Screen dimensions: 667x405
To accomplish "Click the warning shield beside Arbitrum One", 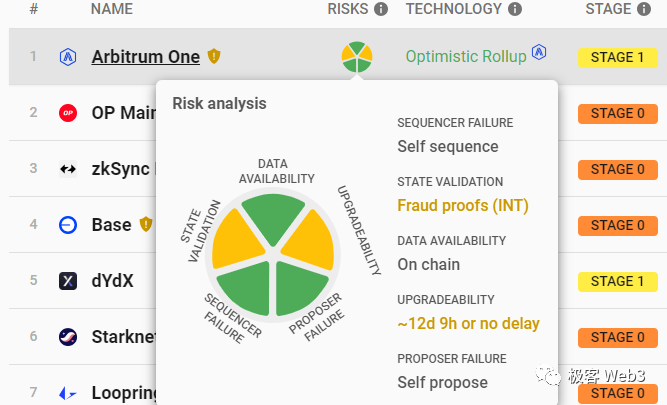I will click(x=214, y=57).
